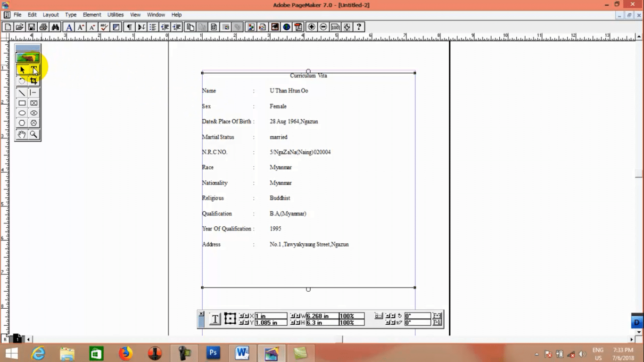Screen dimensions: 644x362
Task: Click the paragraph mark toolbar icon
Action: (130, 27)
